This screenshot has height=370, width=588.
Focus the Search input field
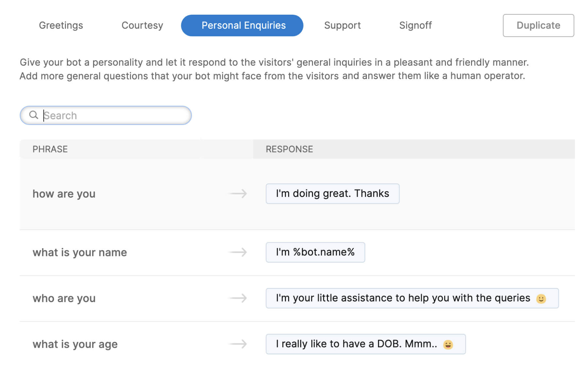[x=114, y=115]
